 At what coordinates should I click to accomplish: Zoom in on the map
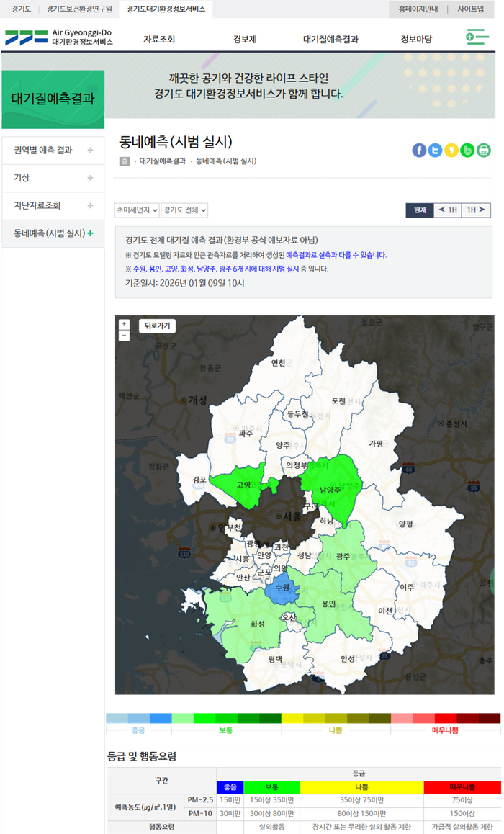pyautogui.click(x=124, y=325)
